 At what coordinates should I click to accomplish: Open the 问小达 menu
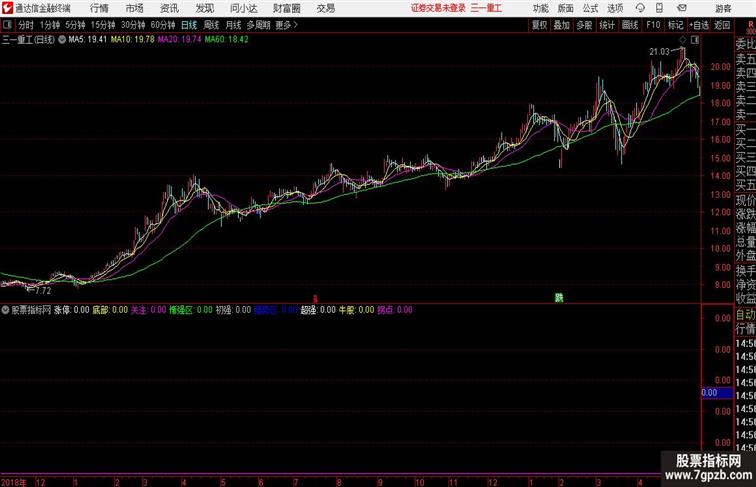point(243,8)
